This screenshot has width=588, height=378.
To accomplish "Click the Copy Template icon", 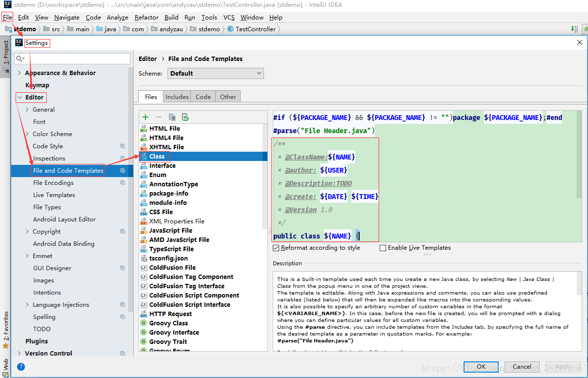I will [172, 117].
